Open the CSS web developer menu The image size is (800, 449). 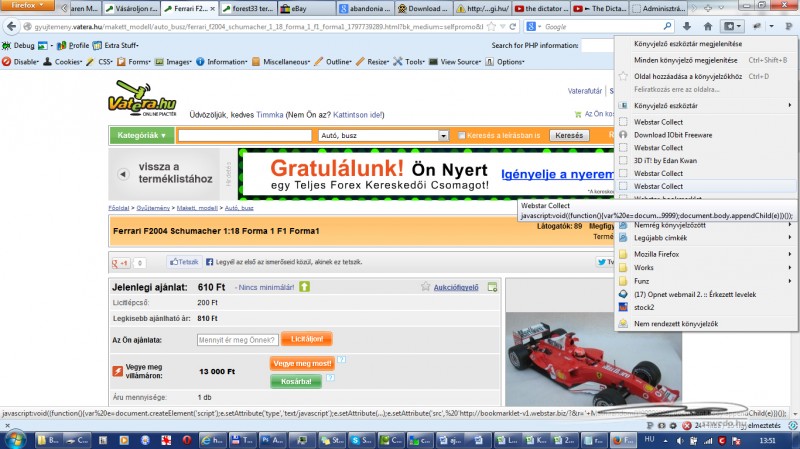point(99,62)
